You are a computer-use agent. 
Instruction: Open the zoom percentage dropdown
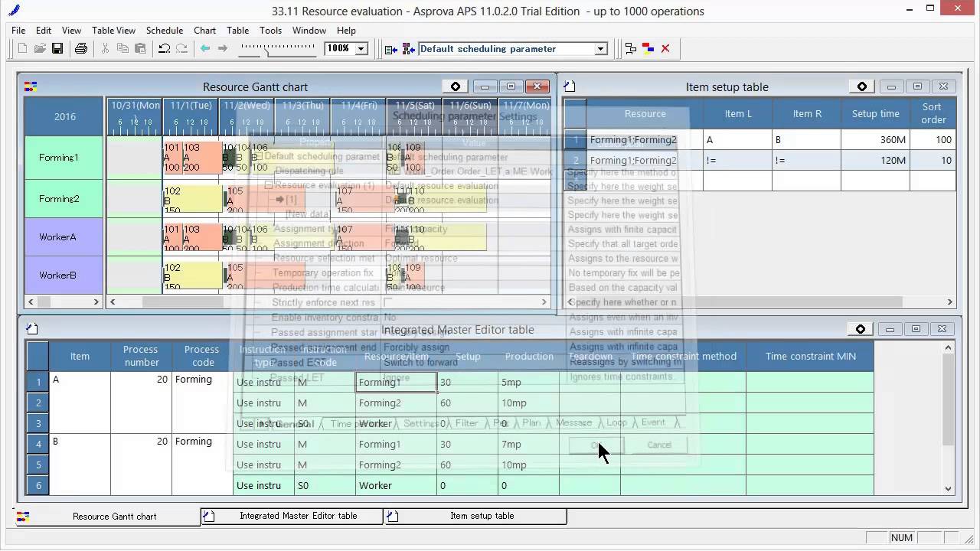(x=361, y=48)
